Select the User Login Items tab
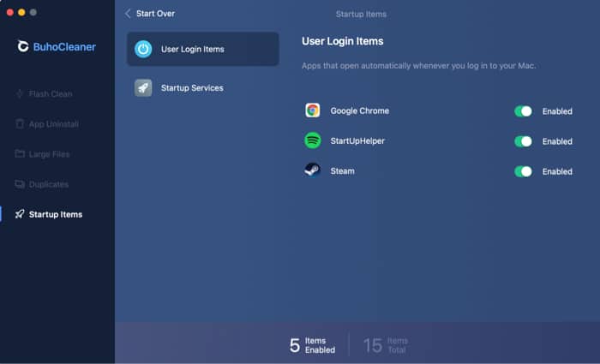 [x=203, y=49]
